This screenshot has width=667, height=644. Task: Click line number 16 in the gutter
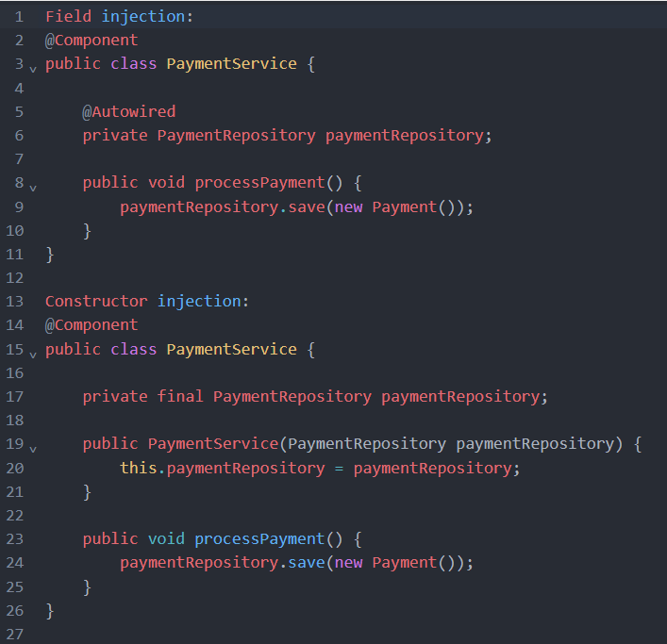pyautogui.click(x=14, y=373)
